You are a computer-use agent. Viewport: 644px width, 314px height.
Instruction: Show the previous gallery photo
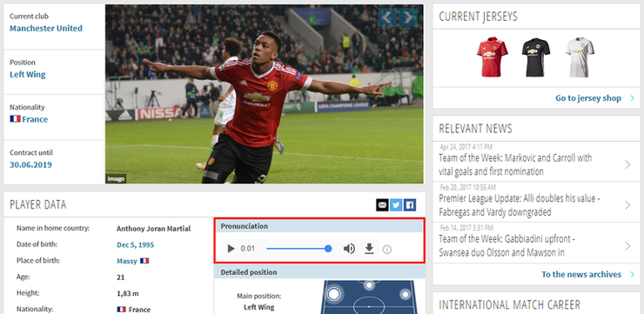pos(387,17)
